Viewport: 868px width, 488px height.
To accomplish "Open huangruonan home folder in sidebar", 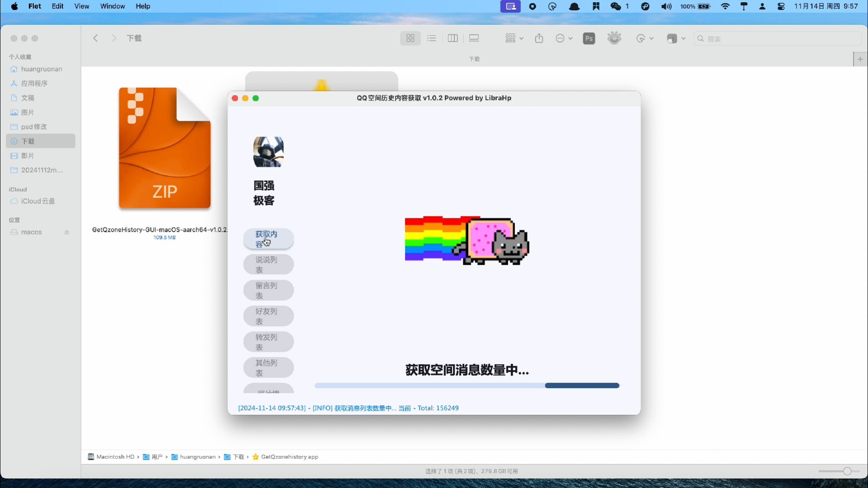I will pos(41,69).
